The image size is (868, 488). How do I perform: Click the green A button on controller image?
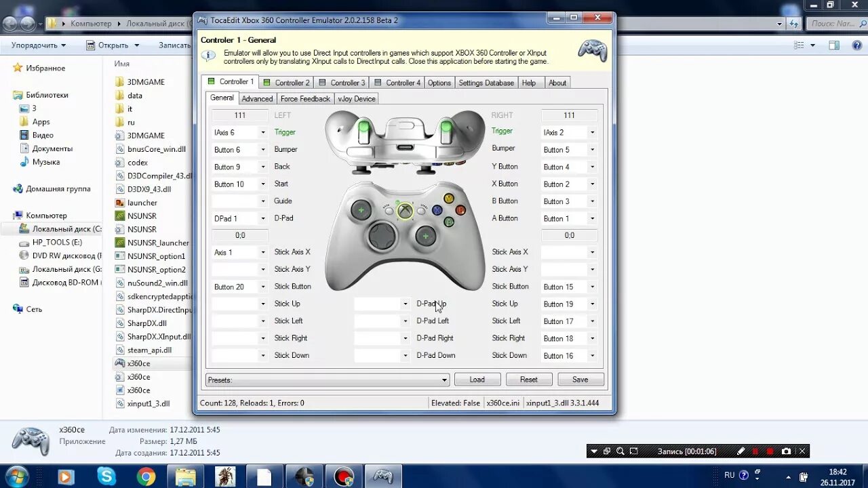(x=448, y=222)
